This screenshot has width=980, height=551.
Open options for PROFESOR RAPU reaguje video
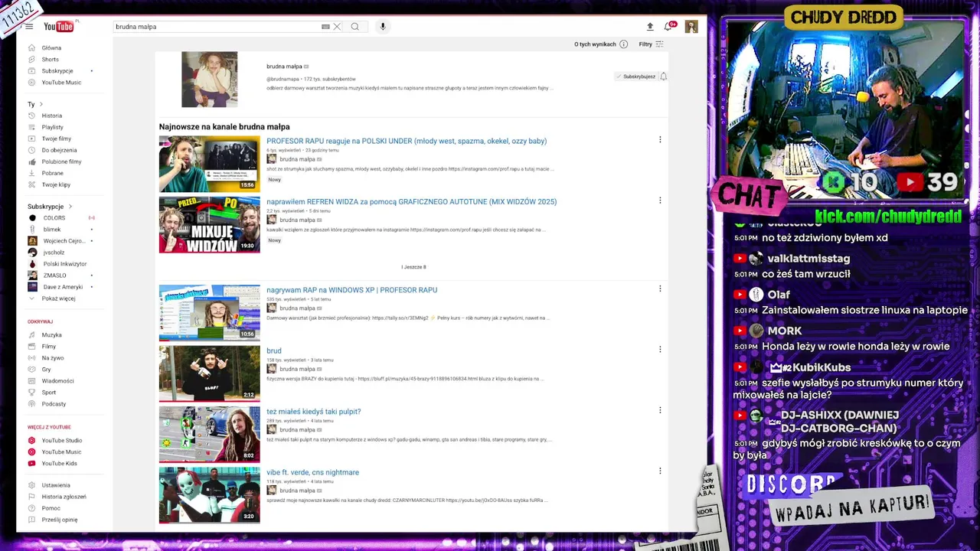pos(660,140)
